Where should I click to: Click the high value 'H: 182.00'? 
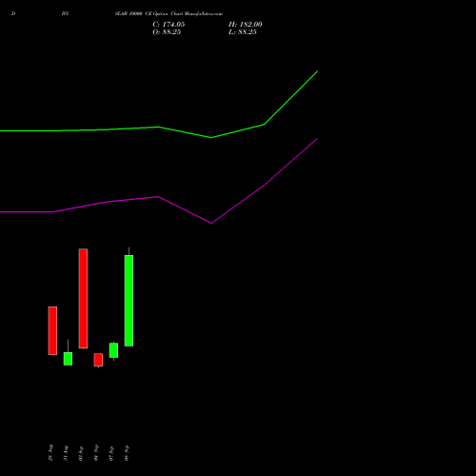point(246,25)
